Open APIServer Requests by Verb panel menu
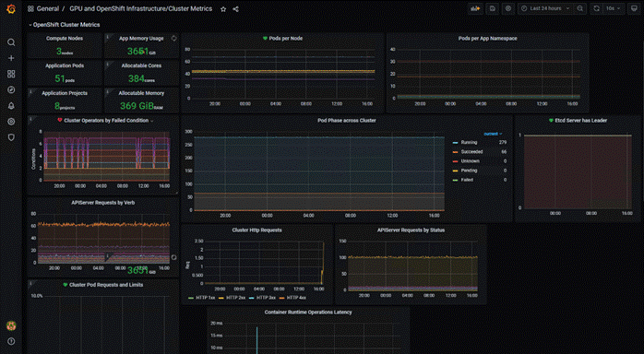Image resolution: width=644 pixels, height=354 pixels. [x=102, y=203]
